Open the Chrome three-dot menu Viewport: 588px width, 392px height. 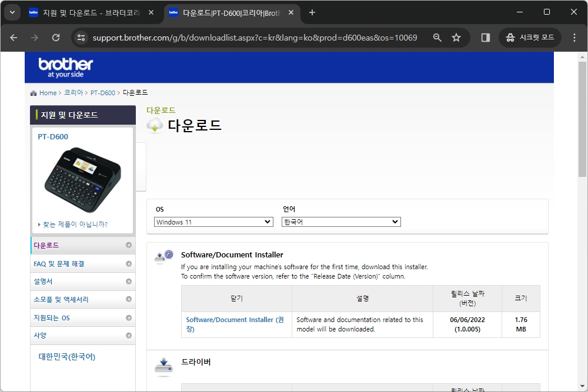574,38
